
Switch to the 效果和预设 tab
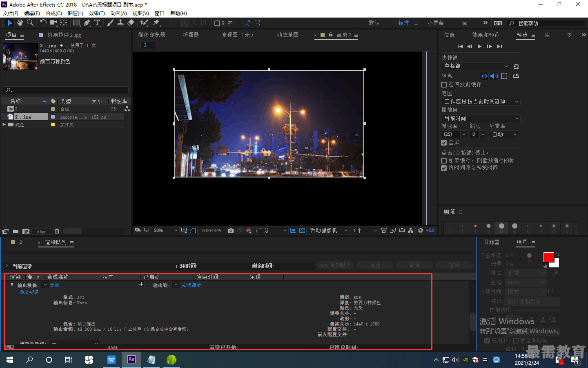click(486, 35)
